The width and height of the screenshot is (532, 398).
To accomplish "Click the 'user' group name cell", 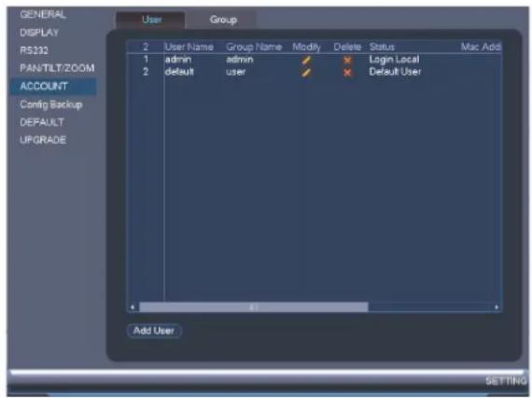I will [x=235, y=72].
